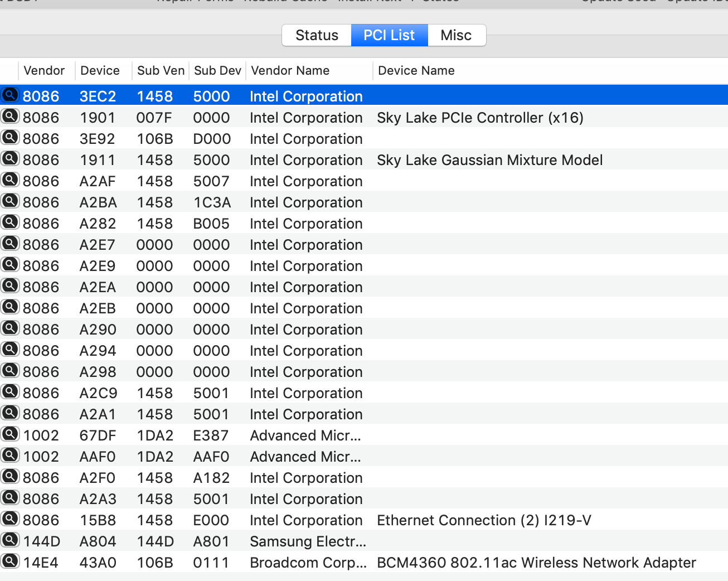Click magnifier icon for Sky Lake Gaussian Mixture Model
Image resolution: width=728 pixels, height=581 pixels.
tap(10, 158)
